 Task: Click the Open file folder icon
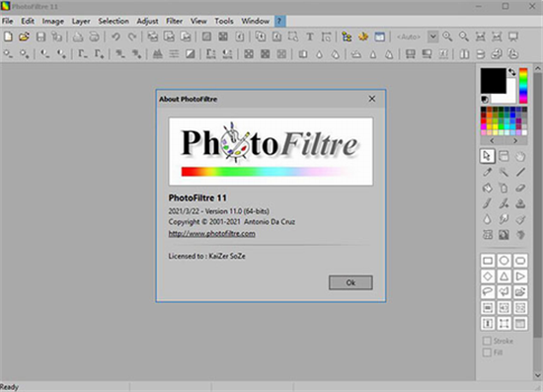(24, 37)
